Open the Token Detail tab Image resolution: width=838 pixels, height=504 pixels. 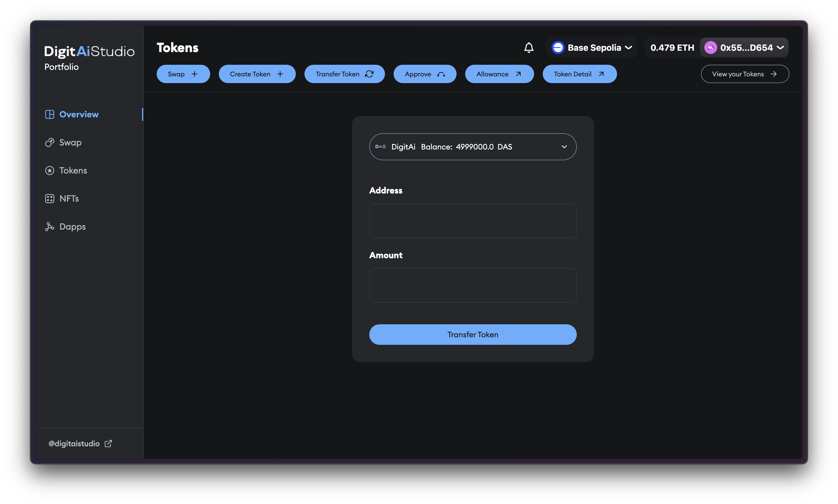(x=579, y=74)
